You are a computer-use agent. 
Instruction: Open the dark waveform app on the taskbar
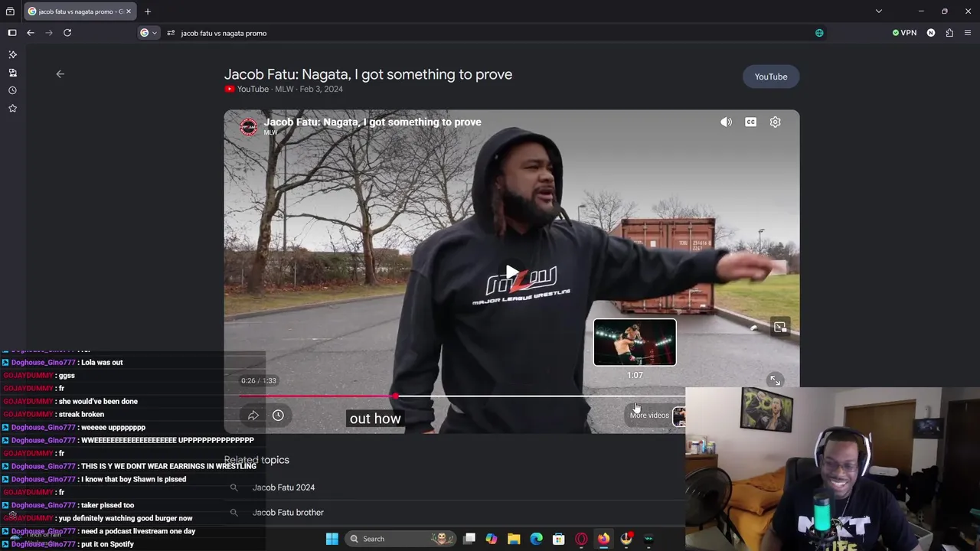point(648,539)
